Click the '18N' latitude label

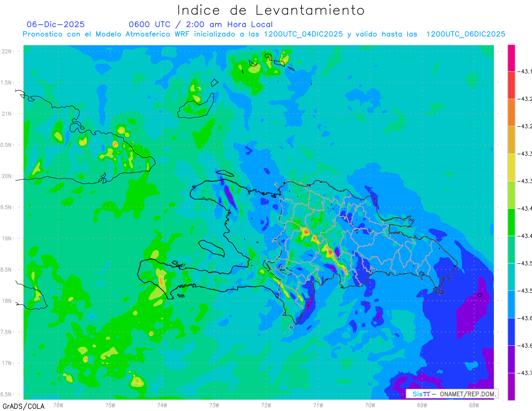pos(7,301)
